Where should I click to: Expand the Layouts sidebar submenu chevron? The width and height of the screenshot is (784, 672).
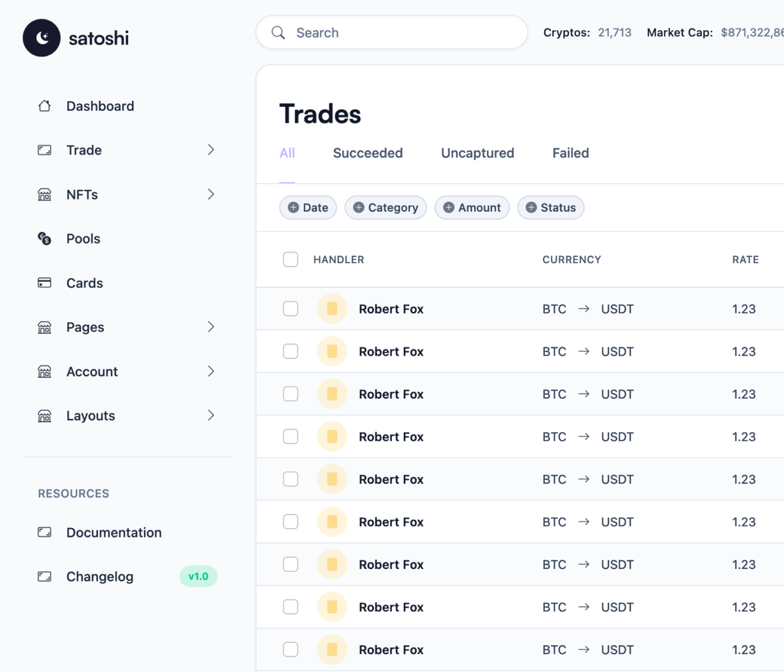point(211,416)
